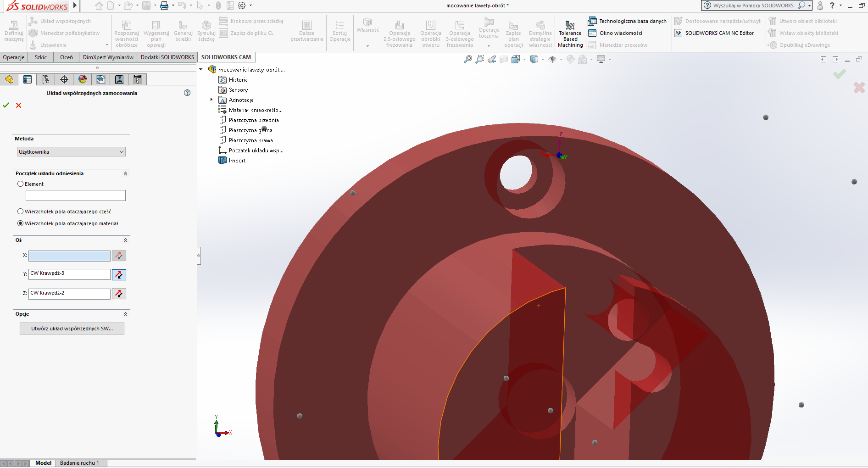Select Wierzchołek pola otaczającego materiał option
868x468 pixels.
click(20, 223)
